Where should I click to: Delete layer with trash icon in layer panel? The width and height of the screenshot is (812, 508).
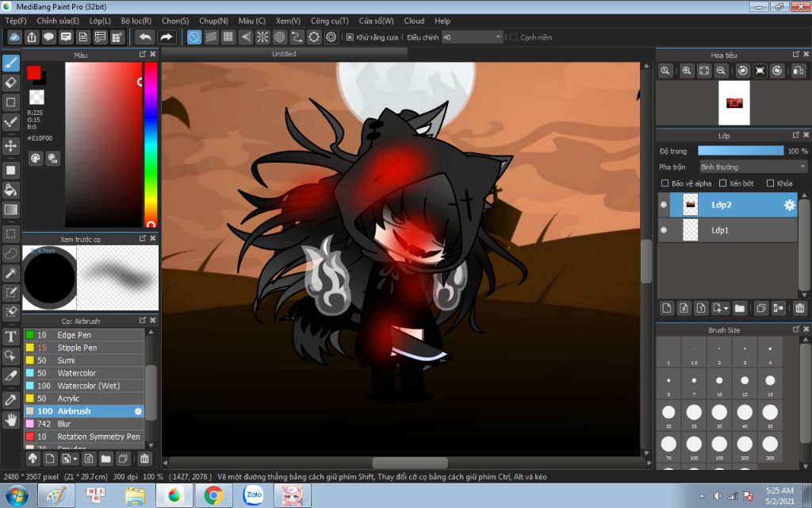(799, 308)
